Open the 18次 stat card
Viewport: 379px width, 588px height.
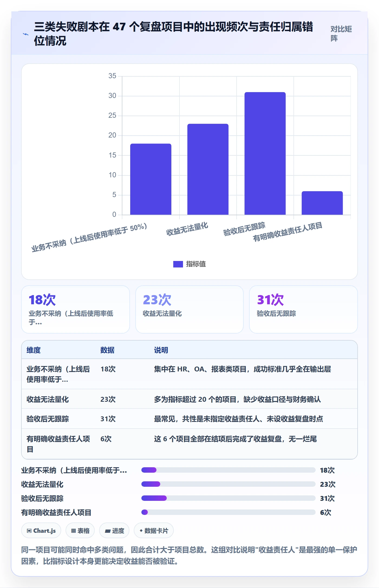point(76,309)
